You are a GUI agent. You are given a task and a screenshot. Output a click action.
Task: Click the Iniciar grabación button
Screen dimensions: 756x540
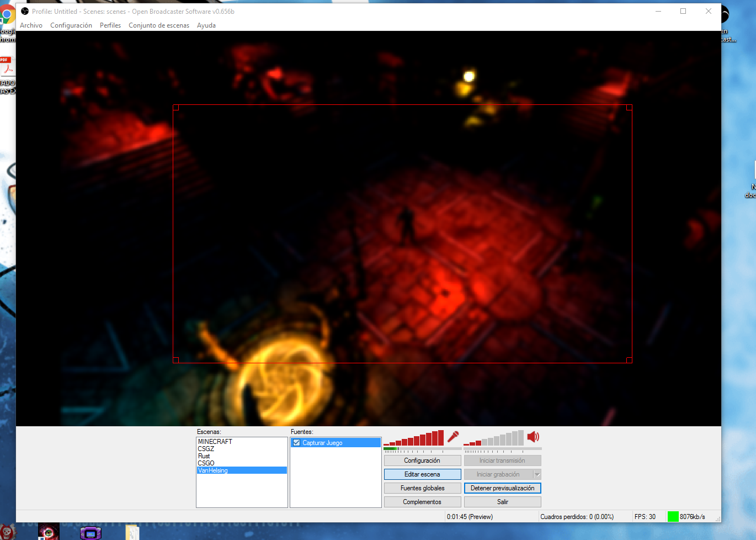click(x=498, y=474)
